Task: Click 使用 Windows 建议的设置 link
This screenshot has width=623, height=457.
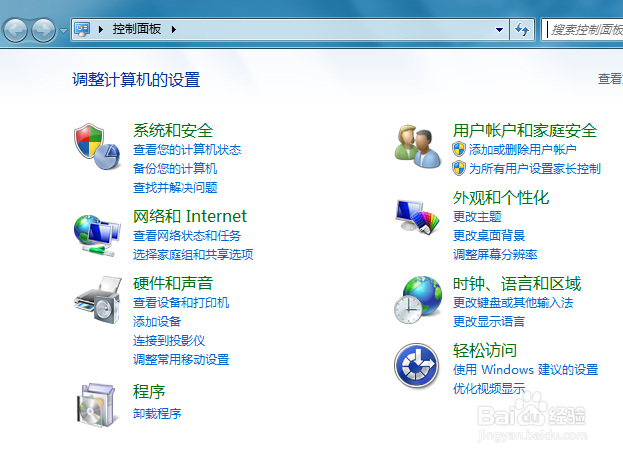Action: click(525, 370)
